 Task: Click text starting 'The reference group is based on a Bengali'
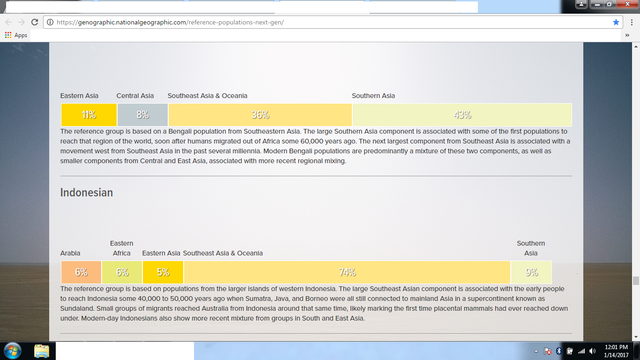pos(316,146)
